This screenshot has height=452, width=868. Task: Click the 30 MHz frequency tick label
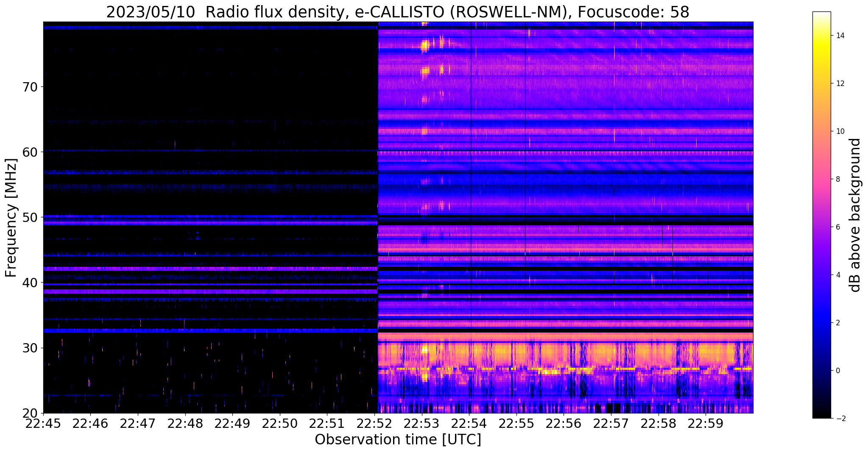pyautogui.click(x=29, y=348)
